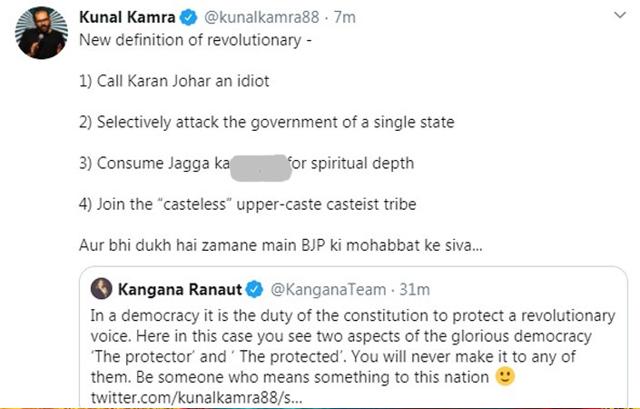The image size is (640, 409).
Task: Click the Kunal Kamra display name
Action: point(127,18)
